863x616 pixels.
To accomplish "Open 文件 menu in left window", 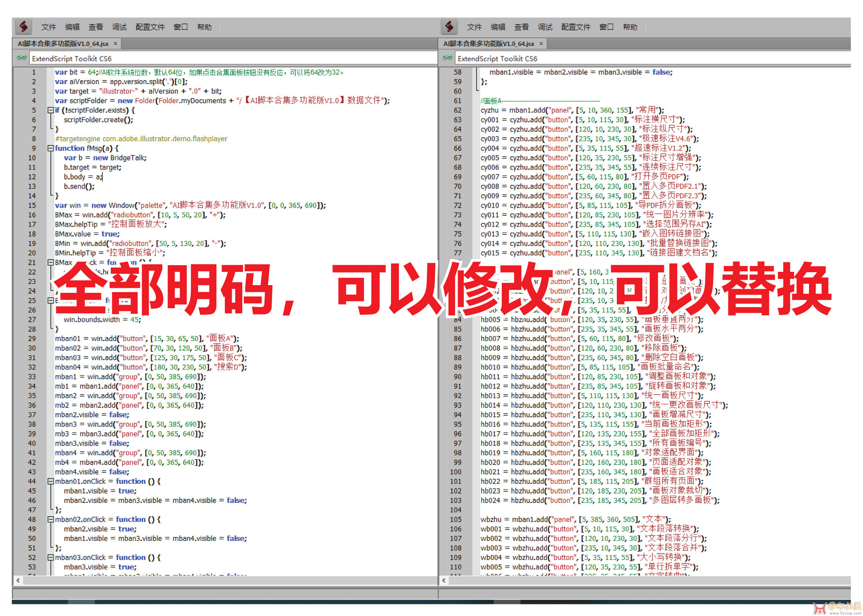I will [x=49, y=27].
